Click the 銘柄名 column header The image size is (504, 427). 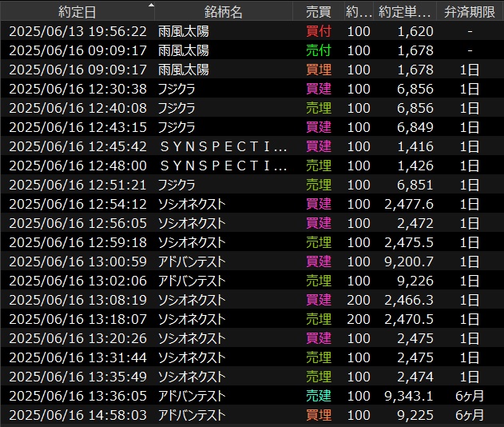(x=224, y=12)
